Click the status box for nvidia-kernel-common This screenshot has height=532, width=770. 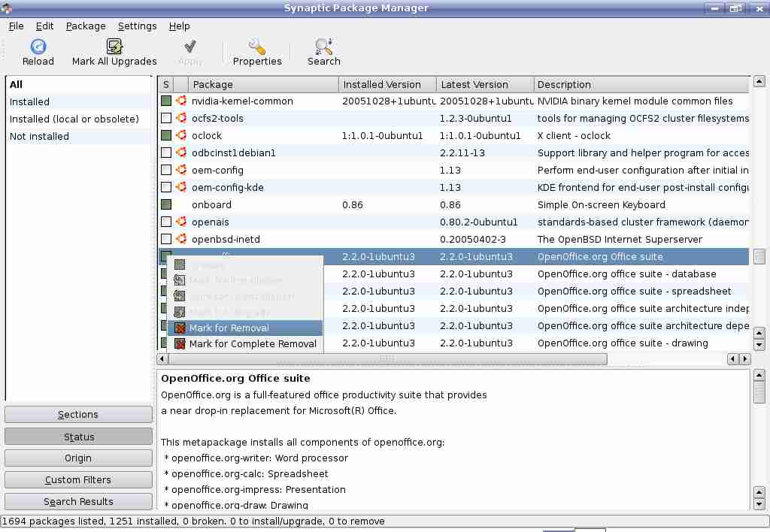point(166,101)
